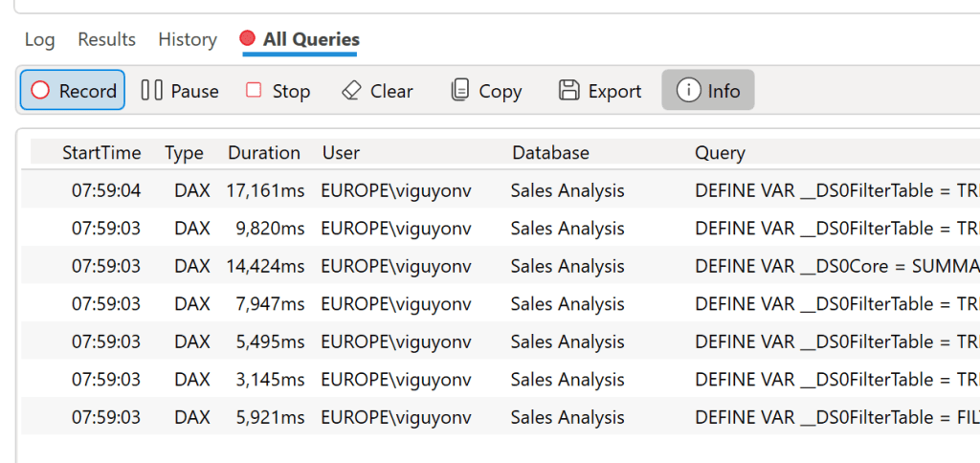Viewport: 980px width, 463px height.
Task: Sort by the Duration column header
Action: click(264, 153)
